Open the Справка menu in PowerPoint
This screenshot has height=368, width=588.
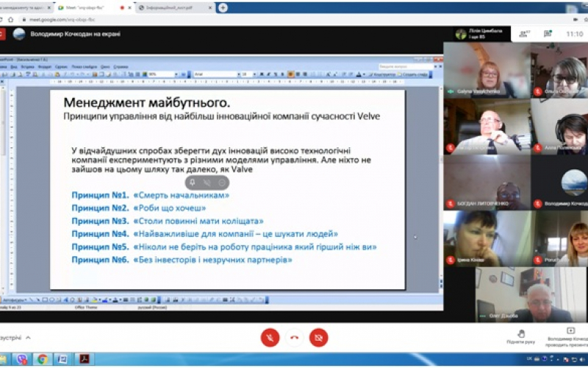(121, 67)
